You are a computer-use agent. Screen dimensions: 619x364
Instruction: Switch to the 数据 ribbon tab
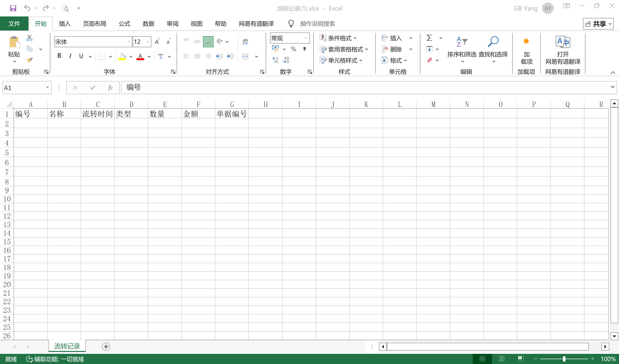tap(148, 24)
